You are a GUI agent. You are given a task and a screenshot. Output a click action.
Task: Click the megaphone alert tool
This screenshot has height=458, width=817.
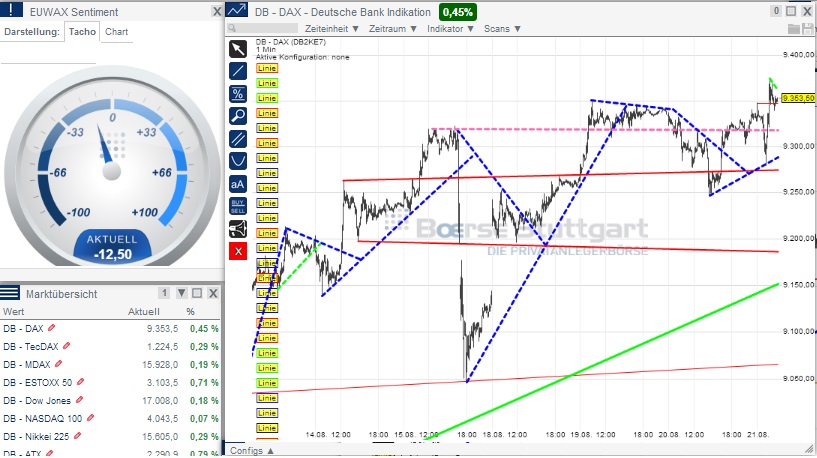(238, 229)
